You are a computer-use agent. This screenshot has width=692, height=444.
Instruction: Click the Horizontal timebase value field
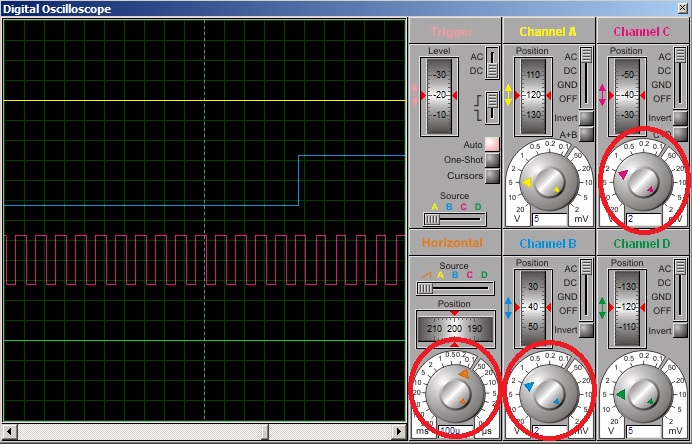point(455,431)
